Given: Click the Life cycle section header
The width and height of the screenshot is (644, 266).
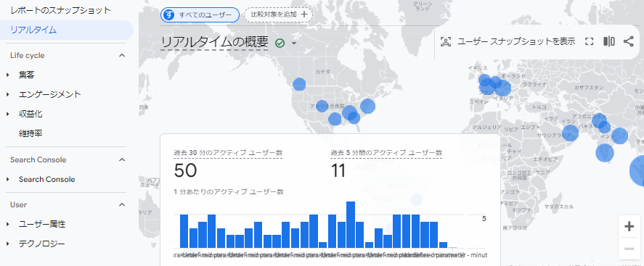Looking at the screenshot, I should pyautogui.click(x=28, y=55).
